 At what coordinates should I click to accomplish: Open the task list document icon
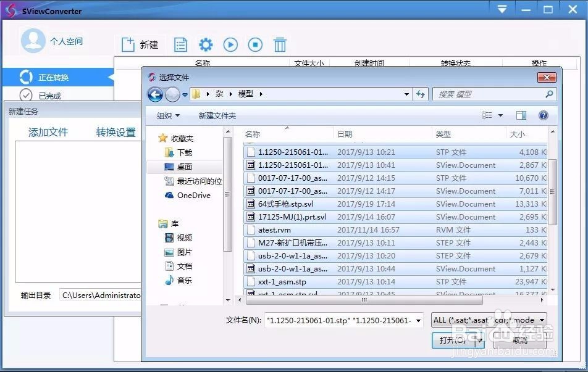(180, 44)
